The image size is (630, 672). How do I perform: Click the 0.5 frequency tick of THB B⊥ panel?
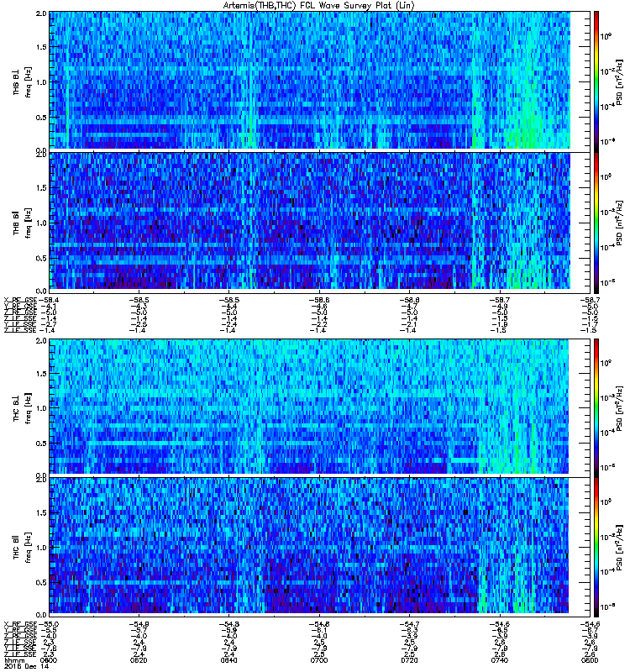pyautogui.click(x=41, y=118)
